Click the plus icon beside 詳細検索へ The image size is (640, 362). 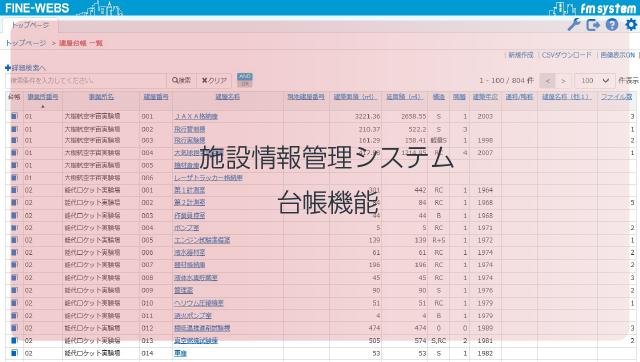(x=8, y=68)
